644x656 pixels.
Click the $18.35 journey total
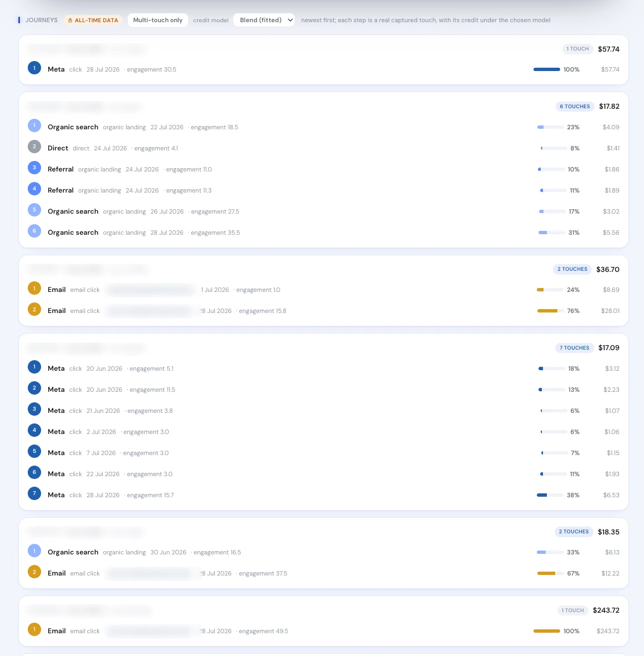pyautogui.click(x=608, y=532)
